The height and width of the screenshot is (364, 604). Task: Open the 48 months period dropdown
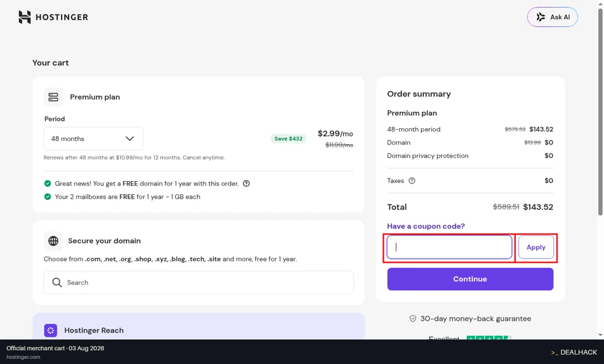pos(93,138)
